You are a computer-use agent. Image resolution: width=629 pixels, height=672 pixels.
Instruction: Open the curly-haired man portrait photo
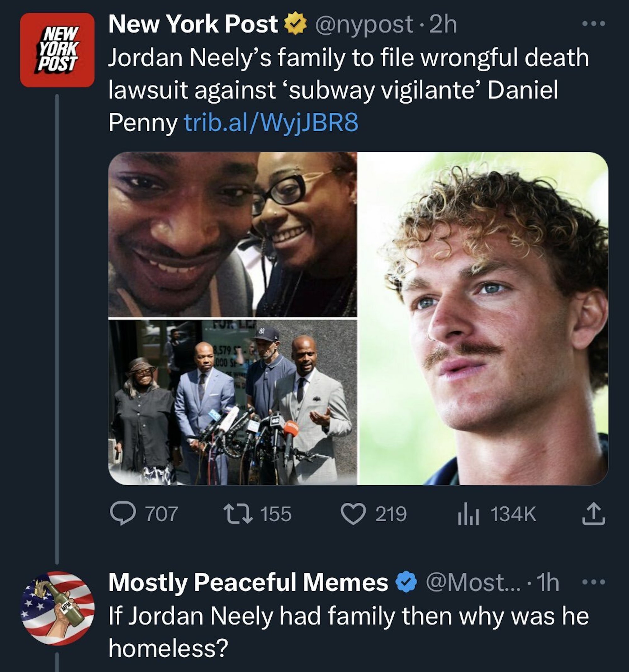pos(483,319)
